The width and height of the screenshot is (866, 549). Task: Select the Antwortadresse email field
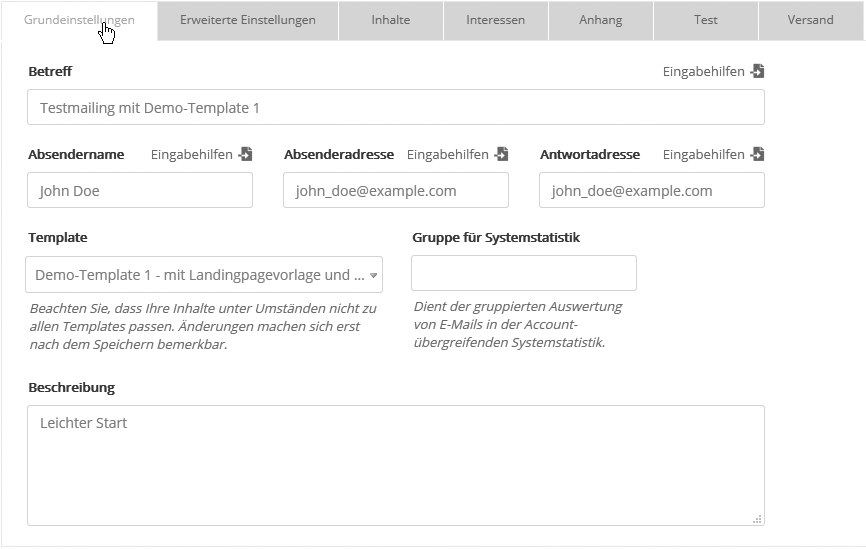(x=651, y=191)
